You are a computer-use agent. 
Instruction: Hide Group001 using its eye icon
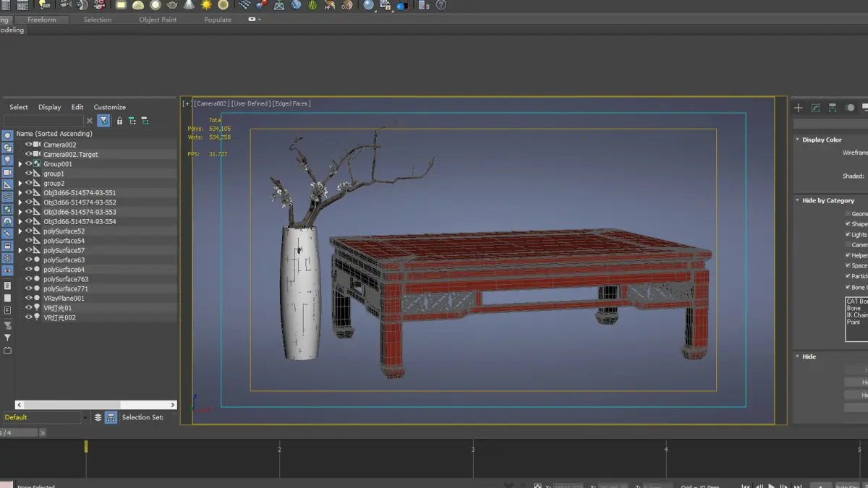click(x=29, y=164)
